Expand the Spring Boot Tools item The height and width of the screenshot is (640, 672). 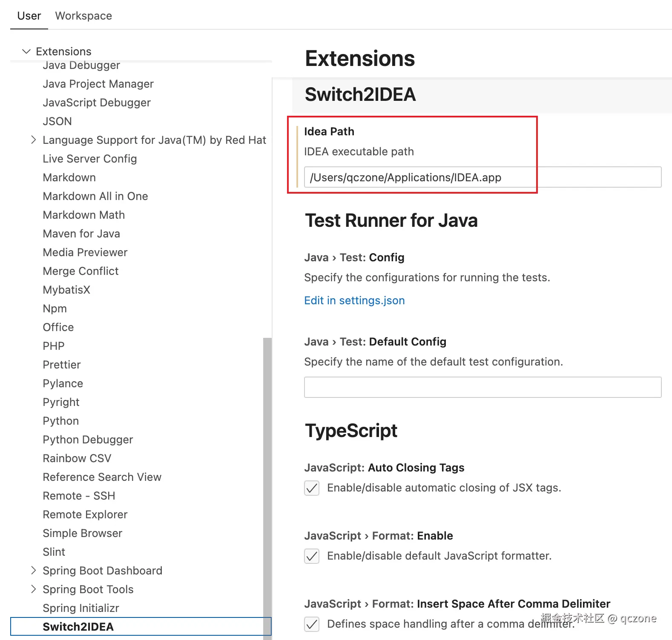(34, 589)
